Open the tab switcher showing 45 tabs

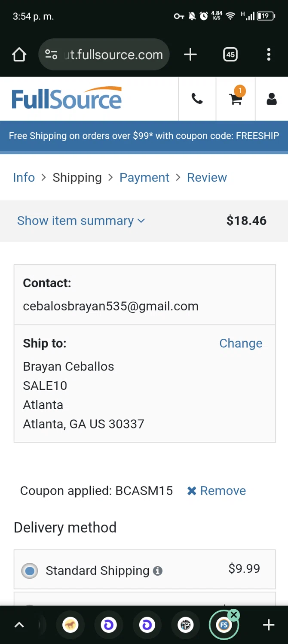coord(230,55)
